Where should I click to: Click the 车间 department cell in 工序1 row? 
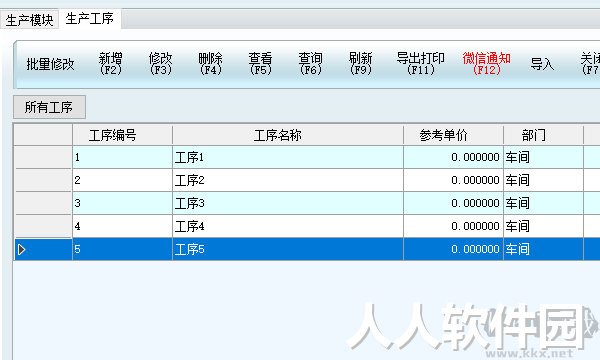[x=543, y=157]
